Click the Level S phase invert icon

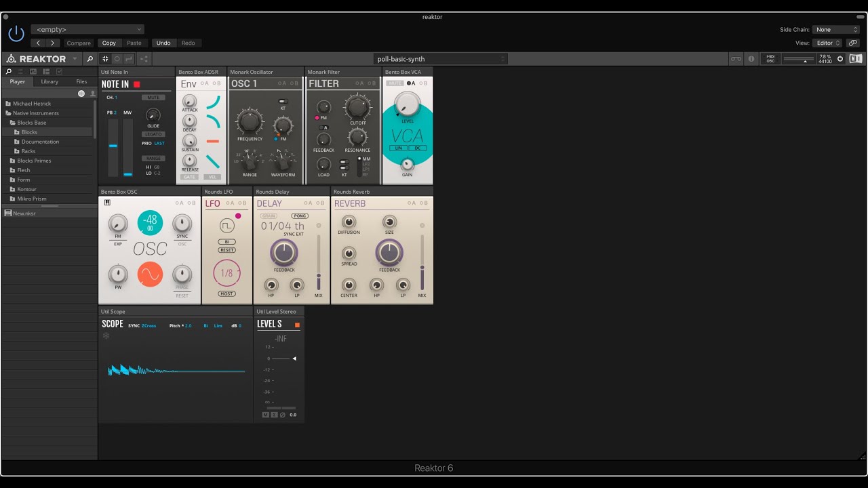pos(282,415)
